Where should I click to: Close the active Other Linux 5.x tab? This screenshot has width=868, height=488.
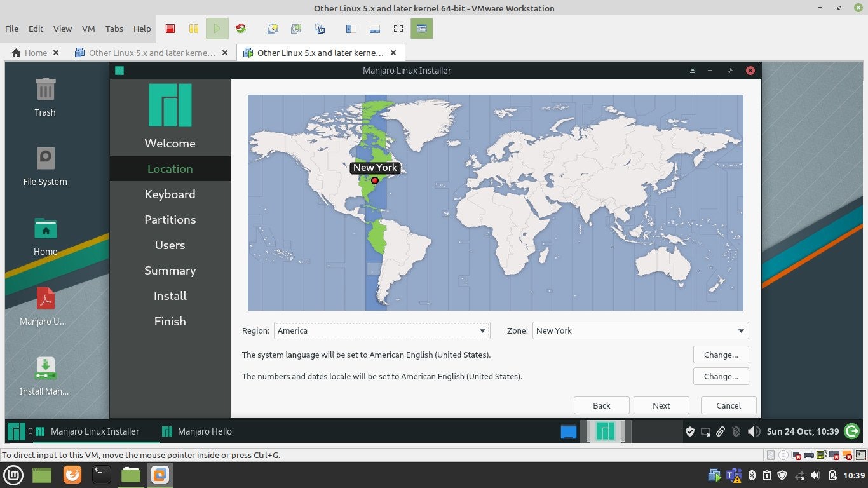393,53
